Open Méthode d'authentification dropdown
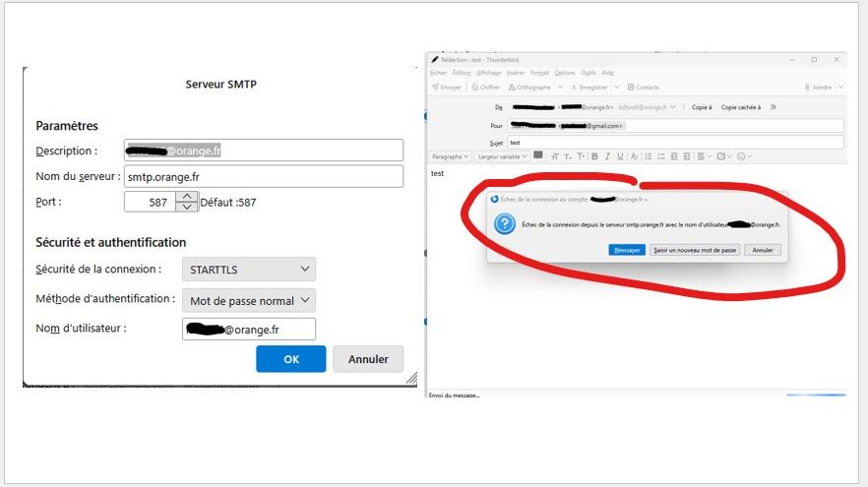Screen dimensions: 868x487 [249, 300]
